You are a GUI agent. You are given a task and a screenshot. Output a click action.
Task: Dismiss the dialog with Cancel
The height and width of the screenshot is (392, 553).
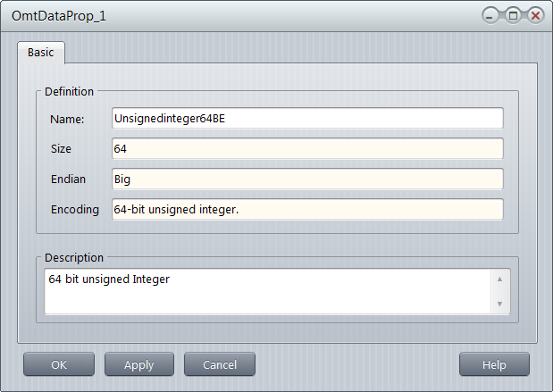[x=220, y=364]
